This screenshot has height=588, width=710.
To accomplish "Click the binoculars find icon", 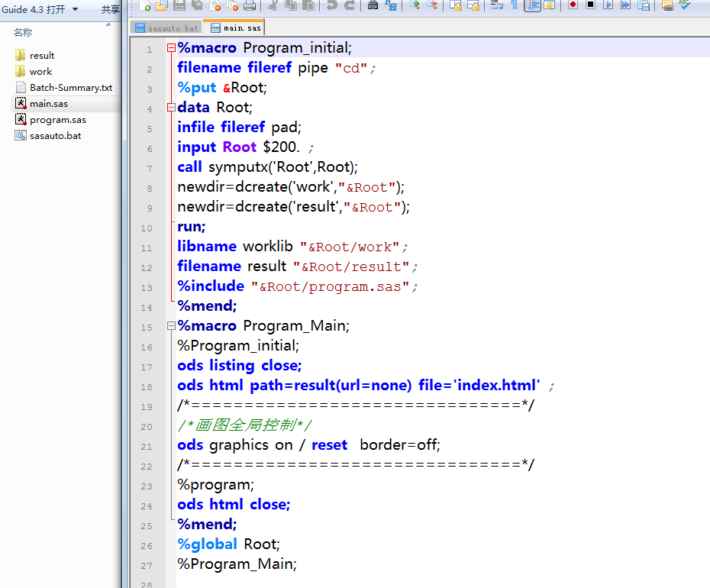I will pos(373,5).
